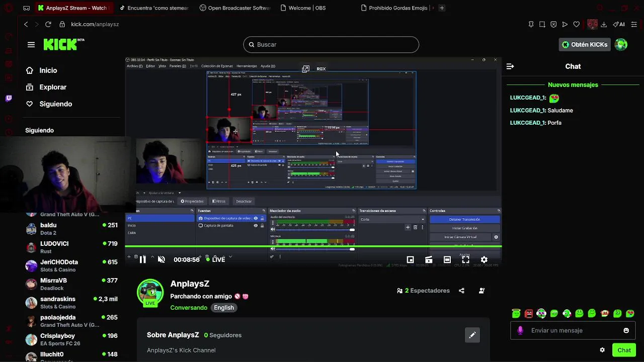Open the Kick hamburger sidebar menu
Screen dimensions: 644x362
(31, 45)
